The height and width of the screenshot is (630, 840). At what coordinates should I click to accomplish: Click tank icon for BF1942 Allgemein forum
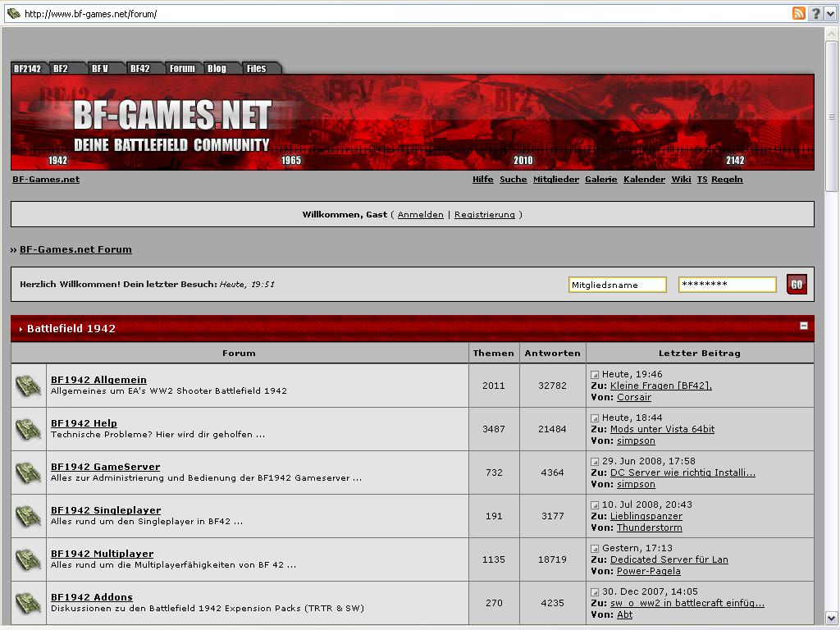28,386
